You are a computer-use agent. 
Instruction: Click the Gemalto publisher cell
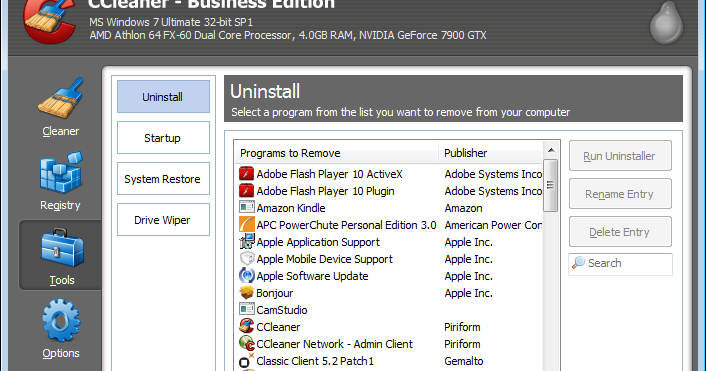464,361
